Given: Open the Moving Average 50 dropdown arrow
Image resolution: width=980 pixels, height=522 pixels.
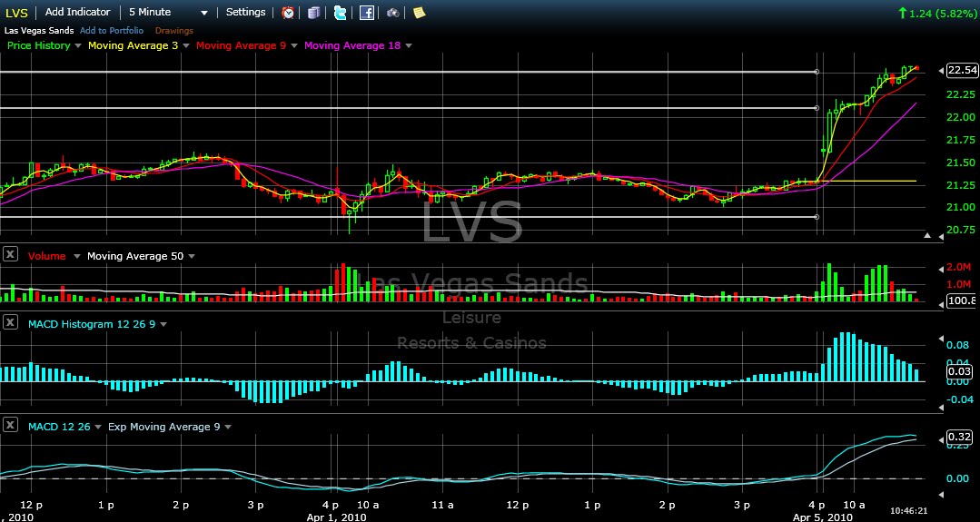Looking at the screenshot, I should coord(192,256).
